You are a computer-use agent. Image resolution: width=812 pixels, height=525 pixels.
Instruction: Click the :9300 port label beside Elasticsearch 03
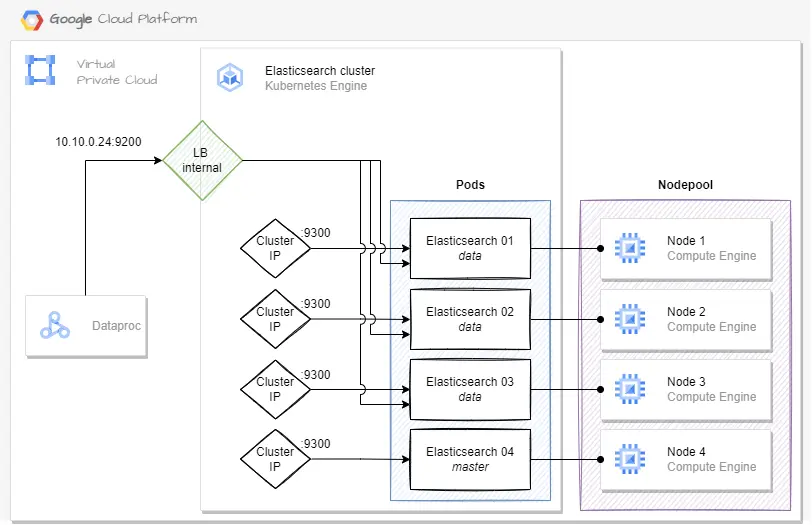click(315, 375)
